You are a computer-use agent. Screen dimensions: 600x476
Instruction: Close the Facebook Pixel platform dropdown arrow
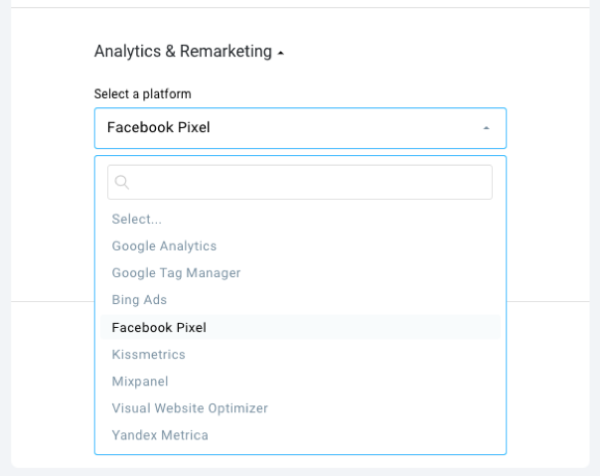486,128
